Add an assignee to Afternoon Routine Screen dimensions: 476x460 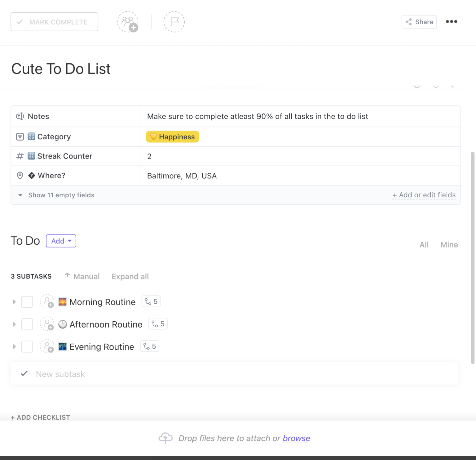click(47, 324)
